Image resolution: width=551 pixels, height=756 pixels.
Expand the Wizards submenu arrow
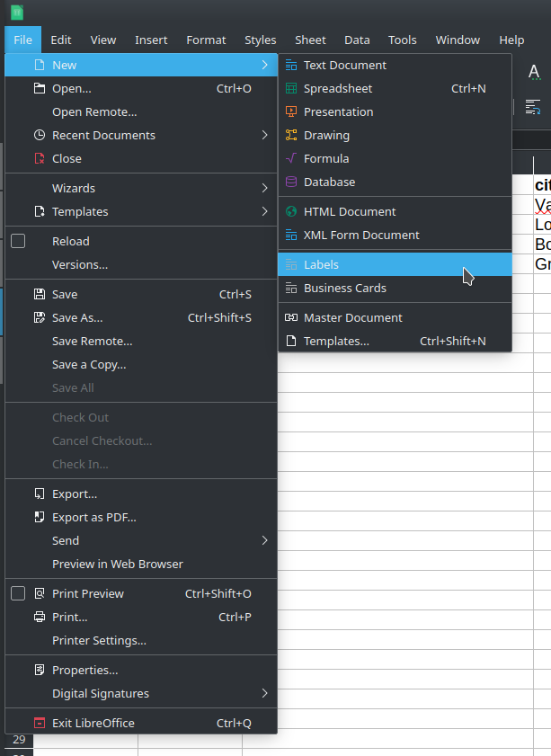point(264,188)
